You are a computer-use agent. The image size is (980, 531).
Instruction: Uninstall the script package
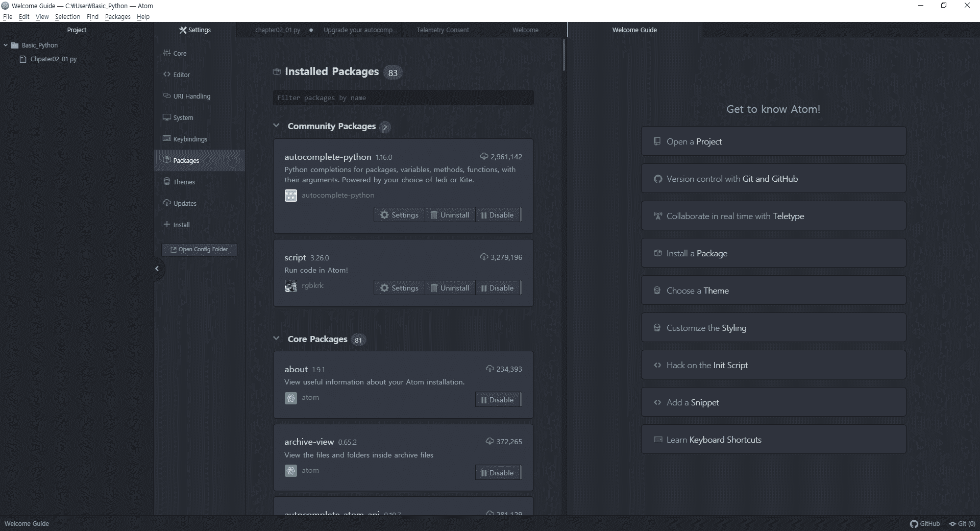[x=450, y=288]
